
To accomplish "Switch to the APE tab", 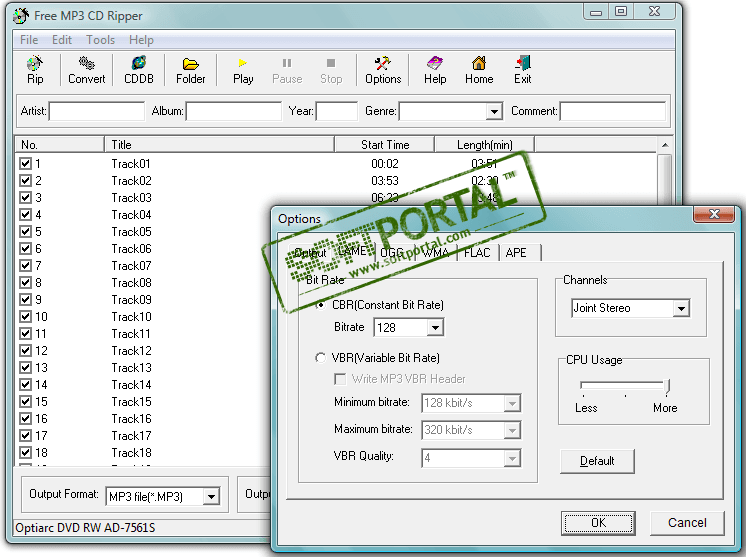I will tap(517, 253).
